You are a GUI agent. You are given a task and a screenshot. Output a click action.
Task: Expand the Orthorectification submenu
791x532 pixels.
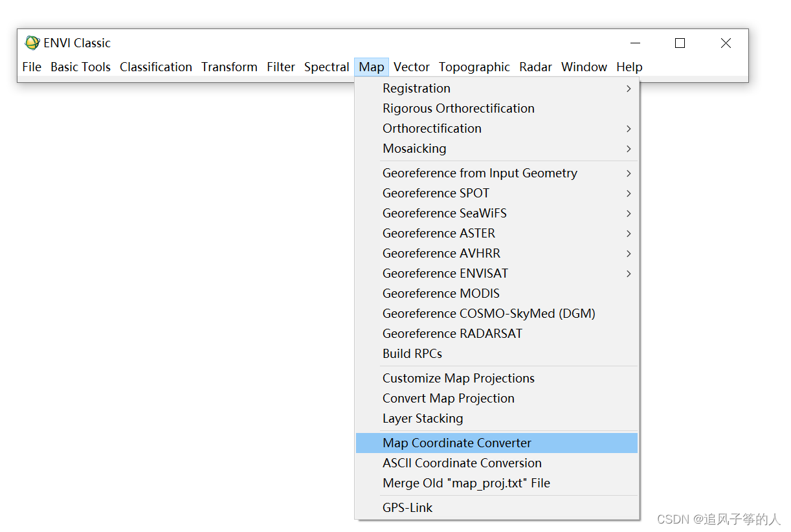(x=496, y=128)
